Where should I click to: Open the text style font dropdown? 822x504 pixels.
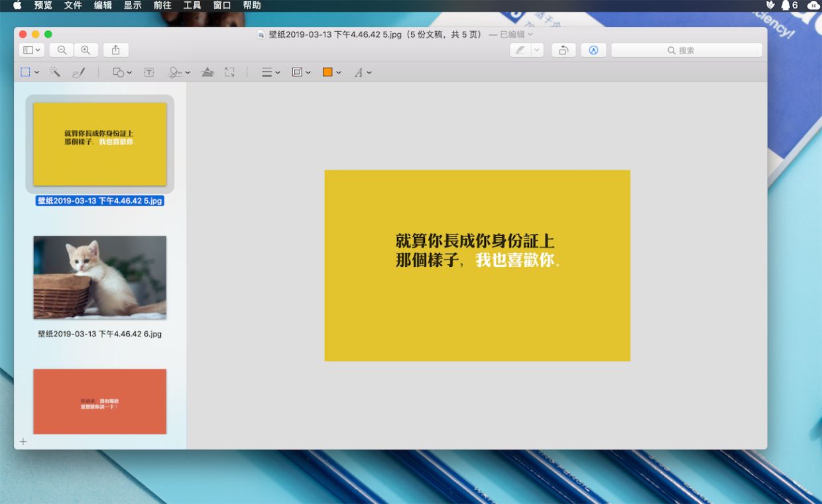pyautogui.click(x=363, y=72)
